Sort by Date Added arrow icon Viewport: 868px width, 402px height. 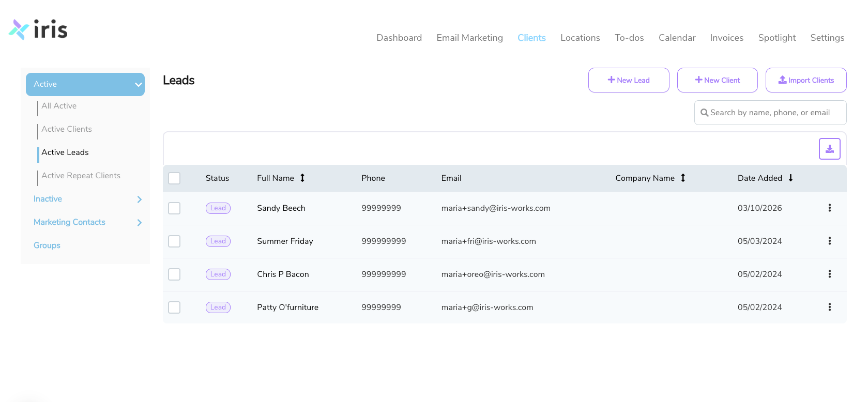(x=790, y=178)
